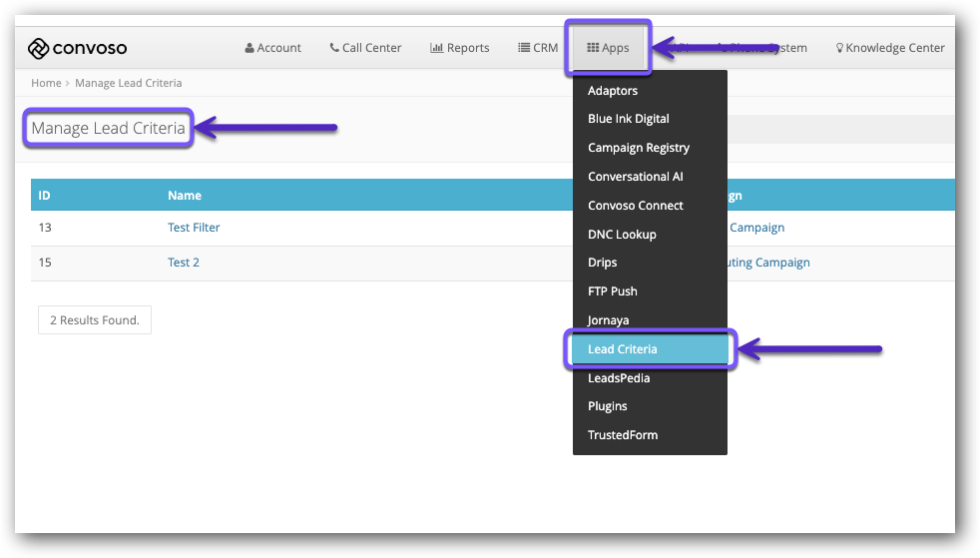Image resolution: width=980 pixels, height=558 pixels.
Task: Click the Convoso logo
Action: tap(78, 48)
